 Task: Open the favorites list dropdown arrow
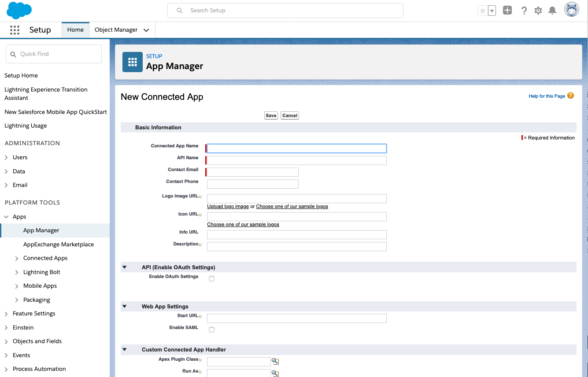[492, 11]
